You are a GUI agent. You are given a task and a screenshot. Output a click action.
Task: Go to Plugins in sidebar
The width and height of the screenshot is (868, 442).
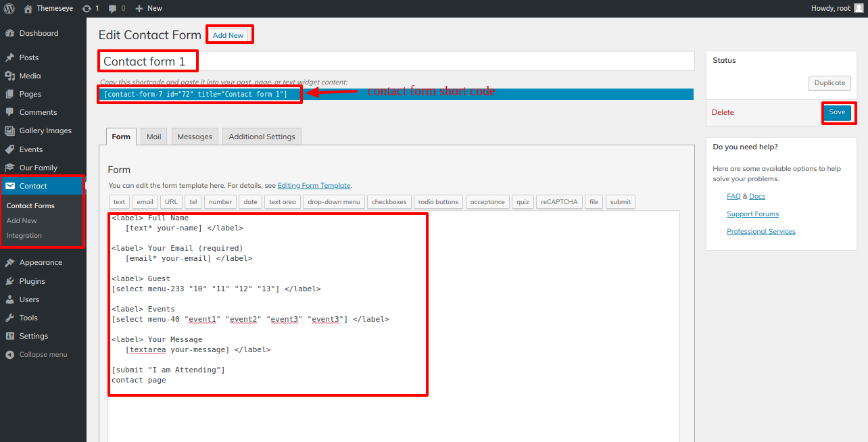(x=32, y=281)
